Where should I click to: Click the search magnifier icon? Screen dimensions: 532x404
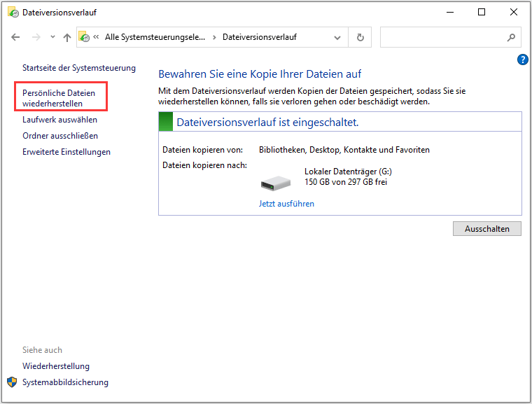click(x=511, y=37)
